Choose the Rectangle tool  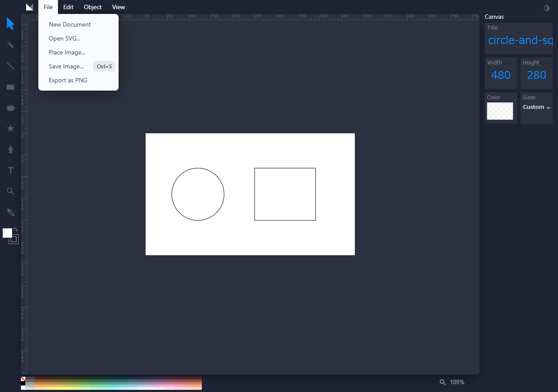tap(10, 87)
